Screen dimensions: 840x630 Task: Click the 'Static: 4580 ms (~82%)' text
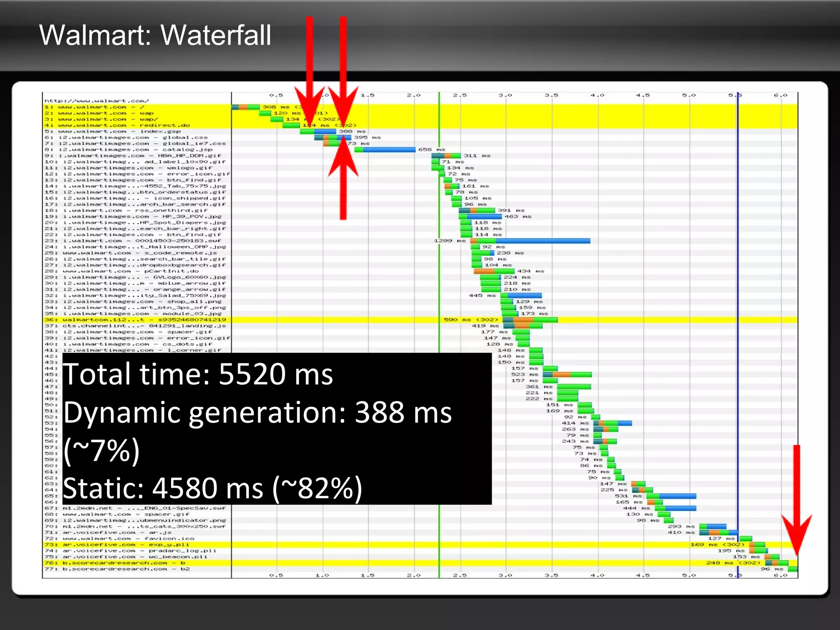213,488
